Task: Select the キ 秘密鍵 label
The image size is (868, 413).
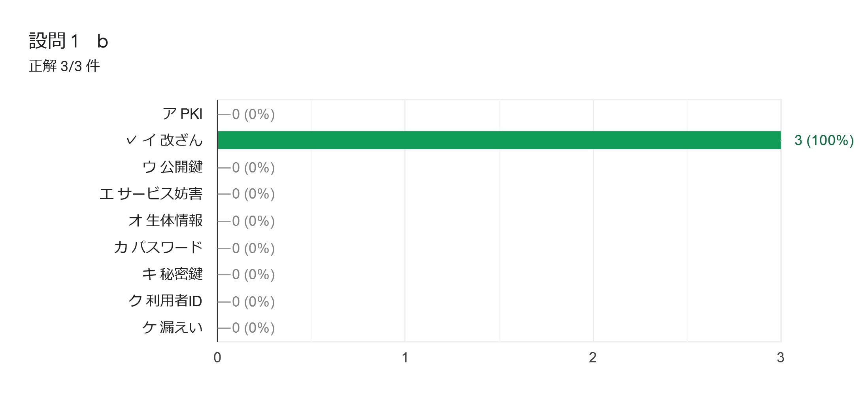Action: (172, 274)
